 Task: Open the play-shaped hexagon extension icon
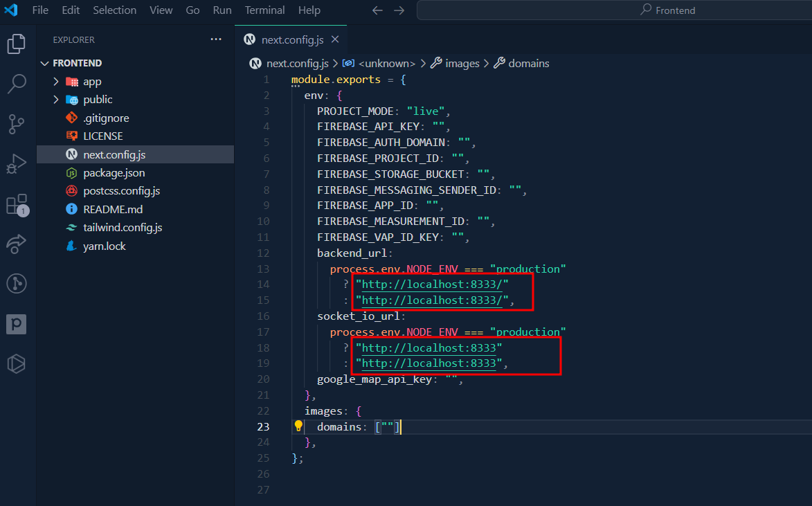[17, 363]
